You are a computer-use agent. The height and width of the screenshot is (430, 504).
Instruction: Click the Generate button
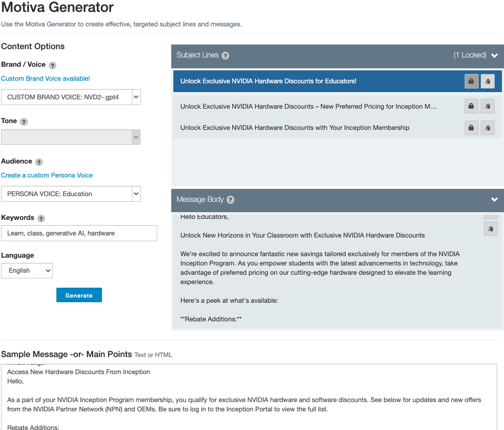[79, 295]
